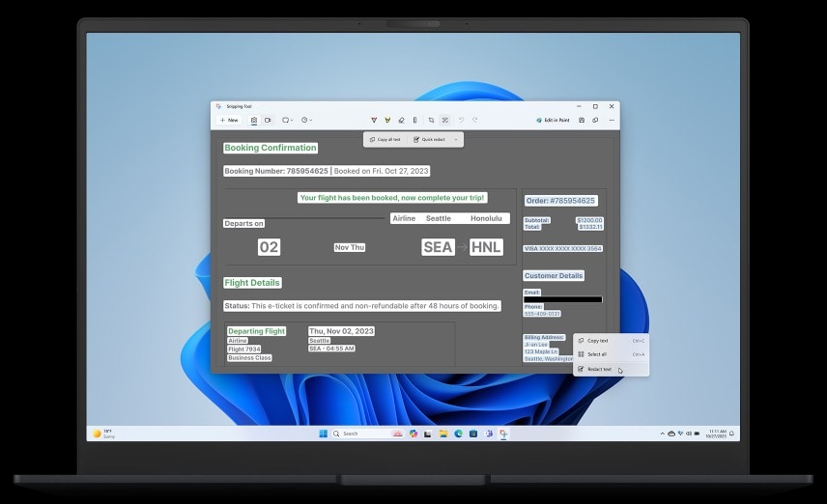Save the snip with the save icon

pyautogui.click(x=582, y=120)
